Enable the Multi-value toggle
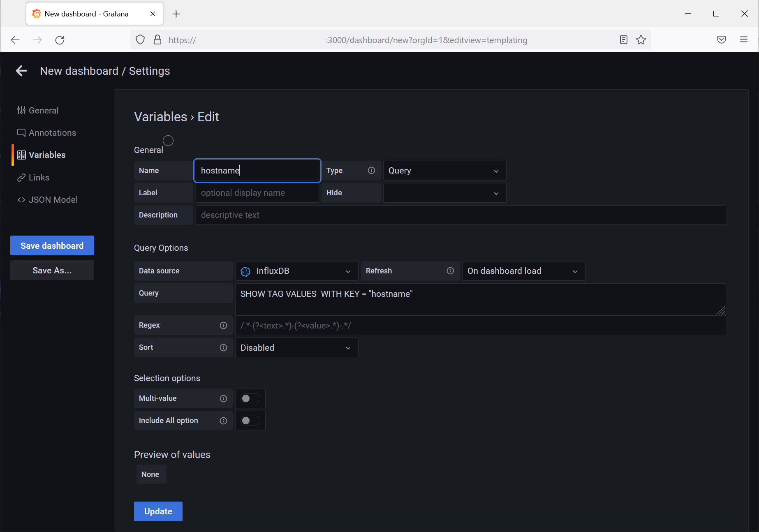759x532 pixels. 250,398
